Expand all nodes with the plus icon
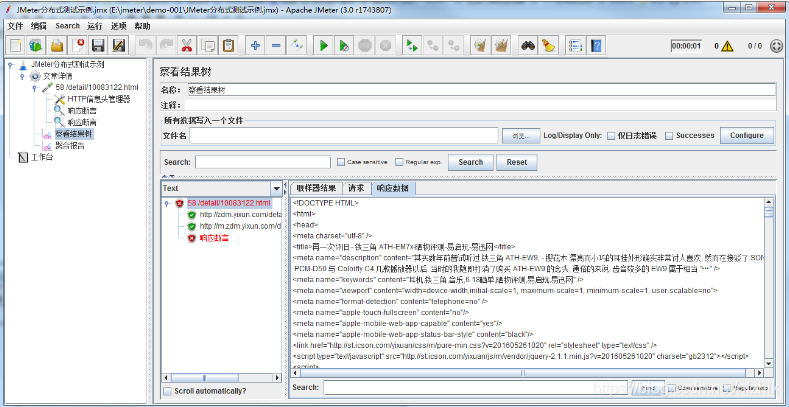789x407 pixels. pos(255,46)
